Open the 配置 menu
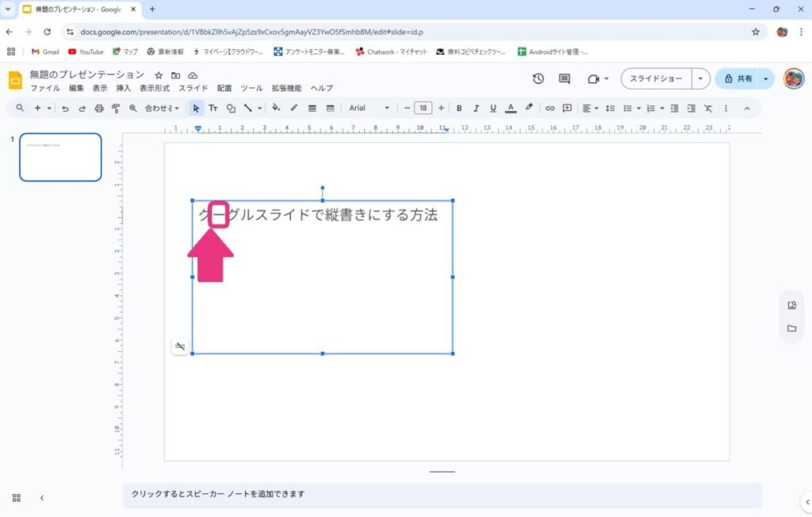Viewport: 812px width, 517px height. [224, 88]
